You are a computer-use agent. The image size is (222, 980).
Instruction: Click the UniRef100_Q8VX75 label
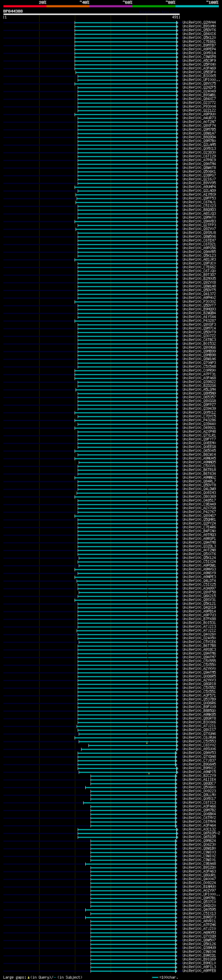(x=199, y=84)
